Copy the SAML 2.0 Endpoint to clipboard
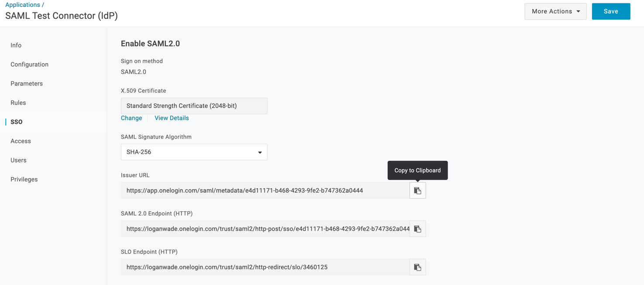Image resolution: width=644 pixels, height=285 pixels. [x=417, y=228]
